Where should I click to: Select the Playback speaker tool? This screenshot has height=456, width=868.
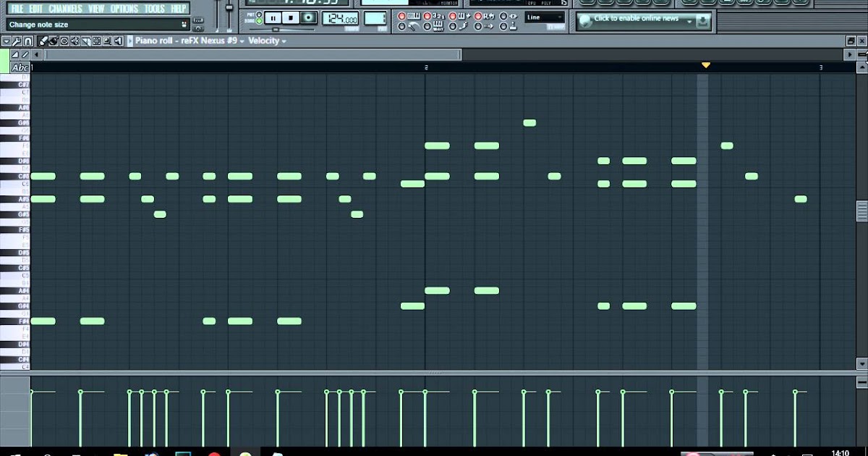click(x=118, y=41)
